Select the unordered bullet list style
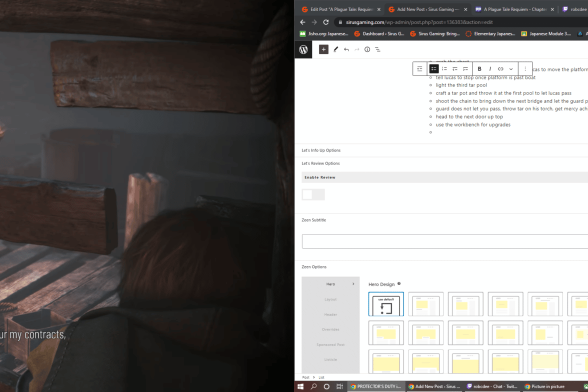The width and height of the screenshot is (588, 392). point(434,69)
